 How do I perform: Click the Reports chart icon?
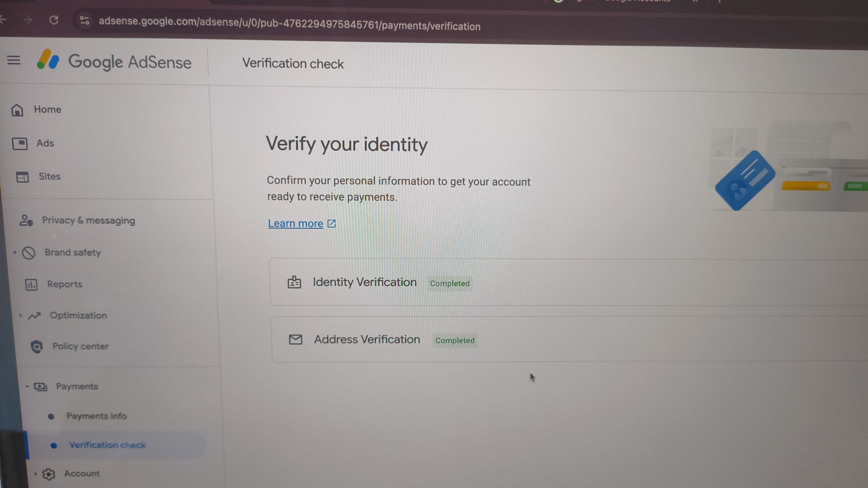point(32,285)
